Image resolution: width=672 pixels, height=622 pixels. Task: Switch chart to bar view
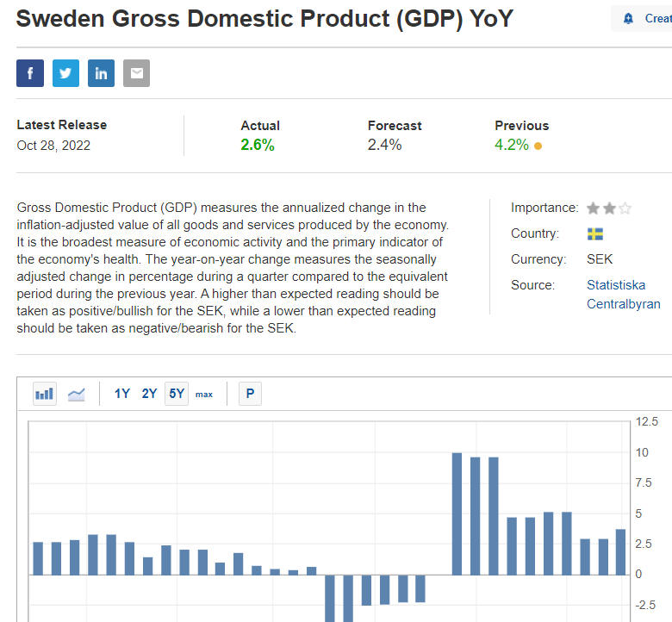point(45,394)
